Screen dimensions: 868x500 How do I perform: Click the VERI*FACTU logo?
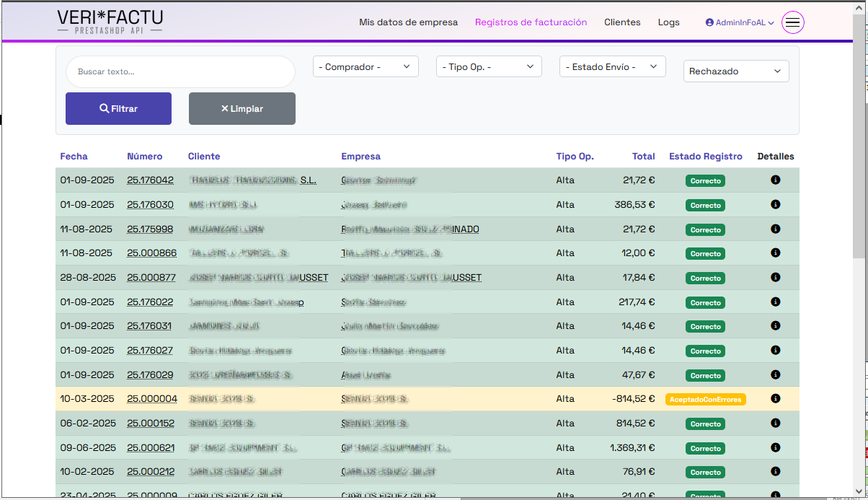110,21
